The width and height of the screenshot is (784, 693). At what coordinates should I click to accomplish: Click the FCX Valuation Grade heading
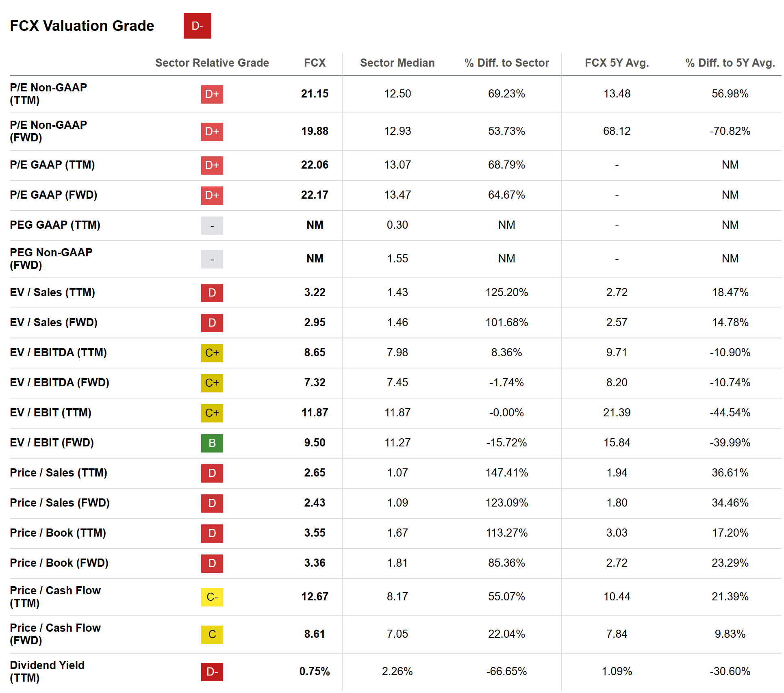[82, 26]
